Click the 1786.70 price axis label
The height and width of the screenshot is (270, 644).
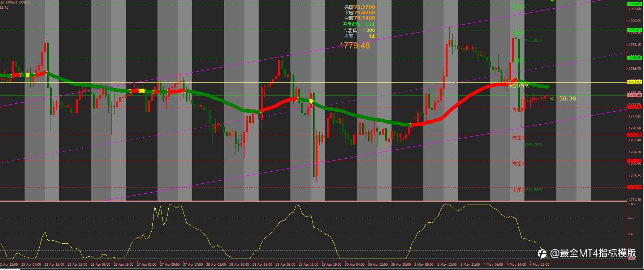pos(635,69)
